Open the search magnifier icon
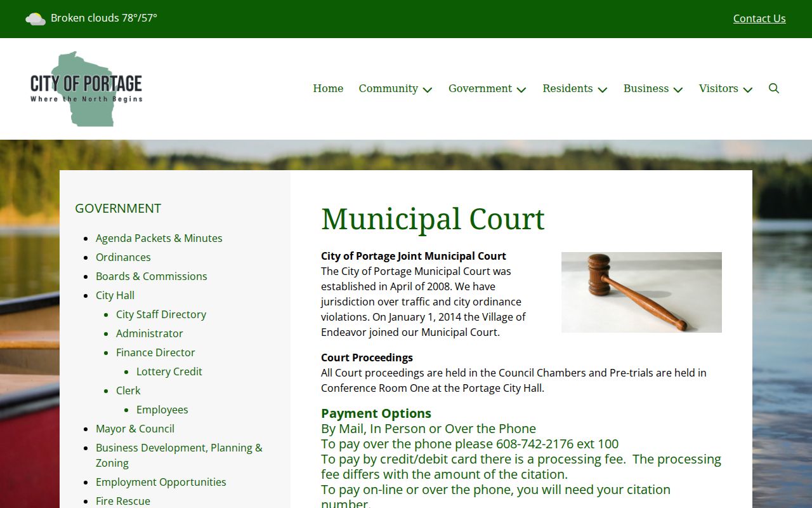This screenshot has height=508, width=812. click(x=774, y=88)
